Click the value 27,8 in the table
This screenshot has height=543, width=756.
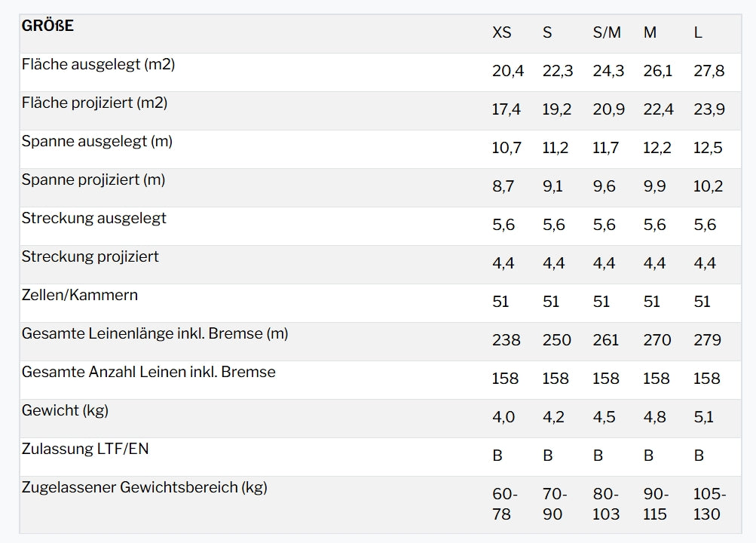(709, 72)
